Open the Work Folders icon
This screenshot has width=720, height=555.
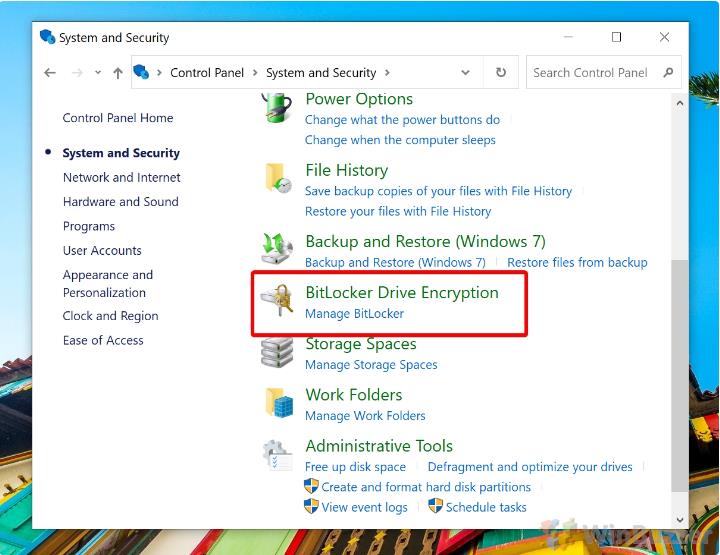[x=279, y=403]
